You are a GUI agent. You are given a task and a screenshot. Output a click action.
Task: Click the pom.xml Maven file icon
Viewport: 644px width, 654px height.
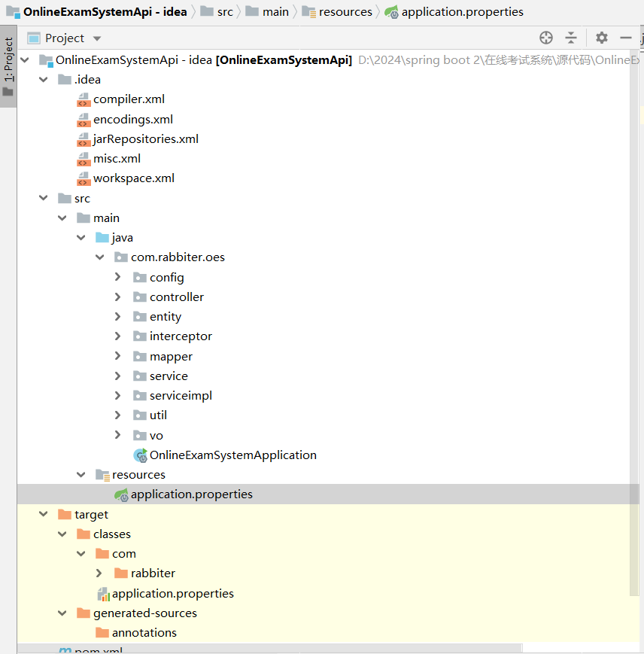tap(65, 650)
